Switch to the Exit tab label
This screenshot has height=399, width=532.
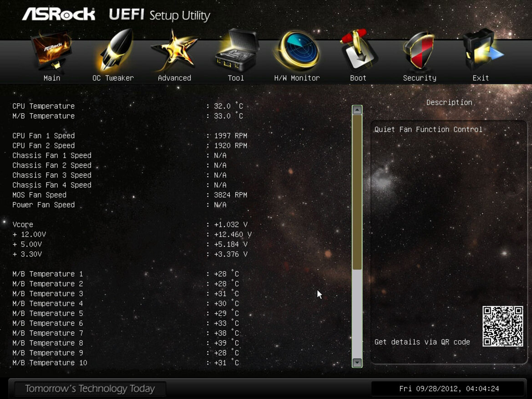pos(481,78)
